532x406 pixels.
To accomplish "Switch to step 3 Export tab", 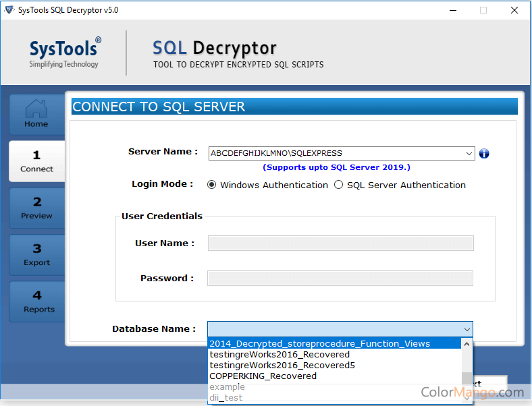I will coord(36,255).
